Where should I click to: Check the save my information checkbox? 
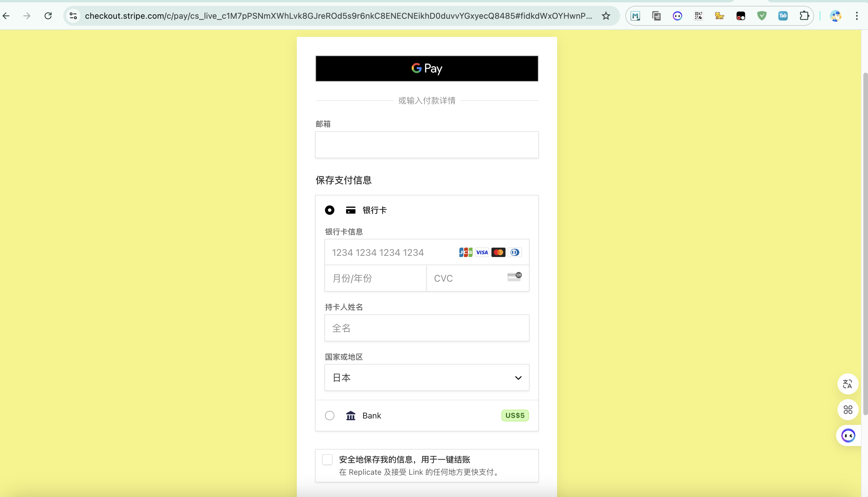point(327,459)
